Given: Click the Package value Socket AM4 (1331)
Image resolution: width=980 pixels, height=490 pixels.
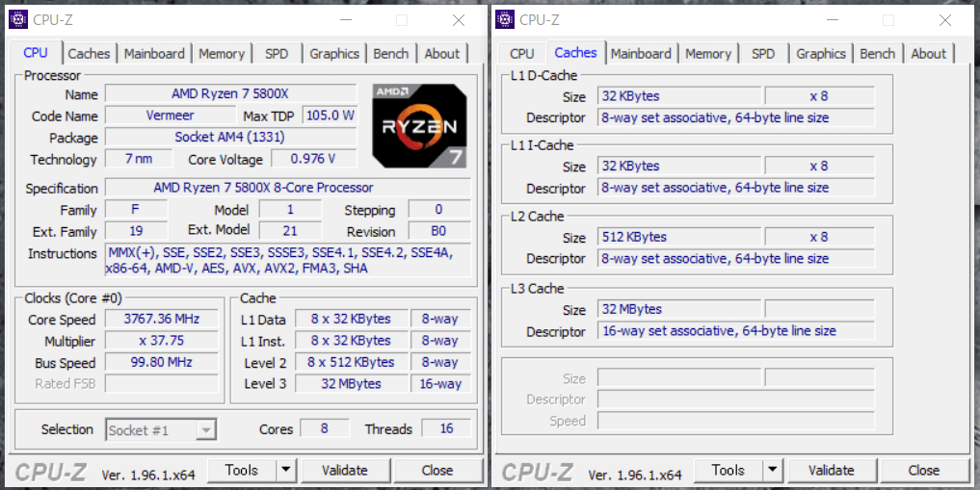Looking at the screenshot, I should tap(230, 138).
